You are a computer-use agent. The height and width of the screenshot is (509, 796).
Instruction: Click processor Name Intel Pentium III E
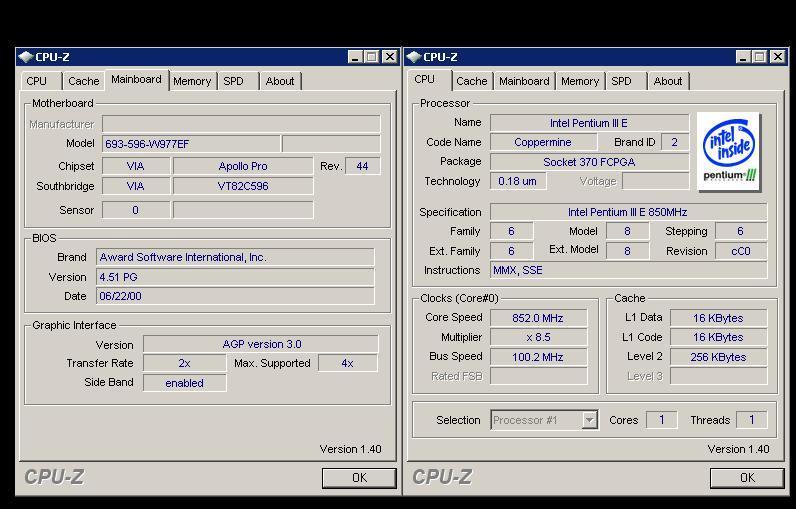[x=589, y=123]
